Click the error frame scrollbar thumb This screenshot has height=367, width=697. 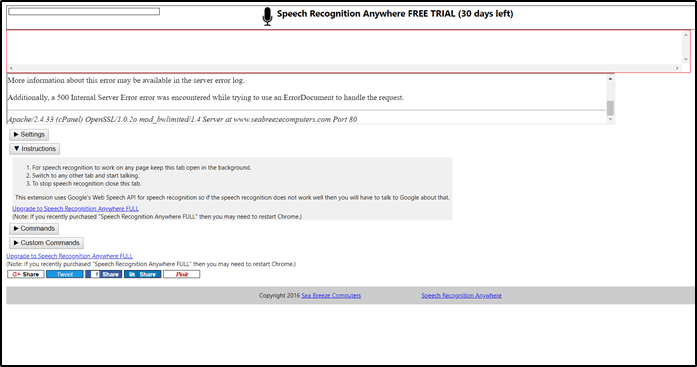click(x=610, y=108)
